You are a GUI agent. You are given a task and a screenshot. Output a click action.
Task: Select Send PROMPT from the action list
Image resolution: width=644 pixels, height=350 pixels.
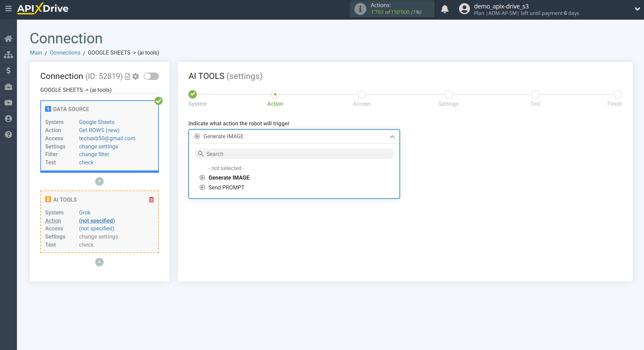226,187
